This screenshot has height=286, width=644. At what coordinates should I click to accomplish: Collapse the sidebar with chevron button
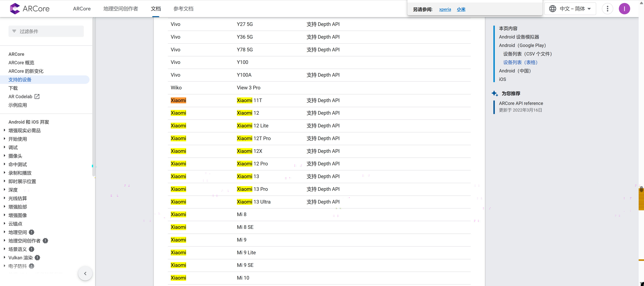click(85, 273)
